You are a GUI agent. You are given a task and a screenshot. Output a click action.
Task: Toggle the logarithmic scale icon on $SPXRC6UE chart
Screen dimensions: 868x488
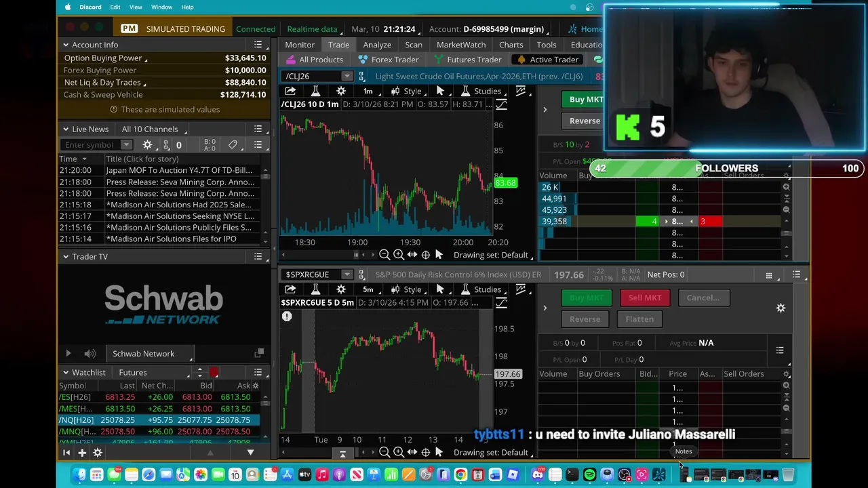tap(501, 303)
